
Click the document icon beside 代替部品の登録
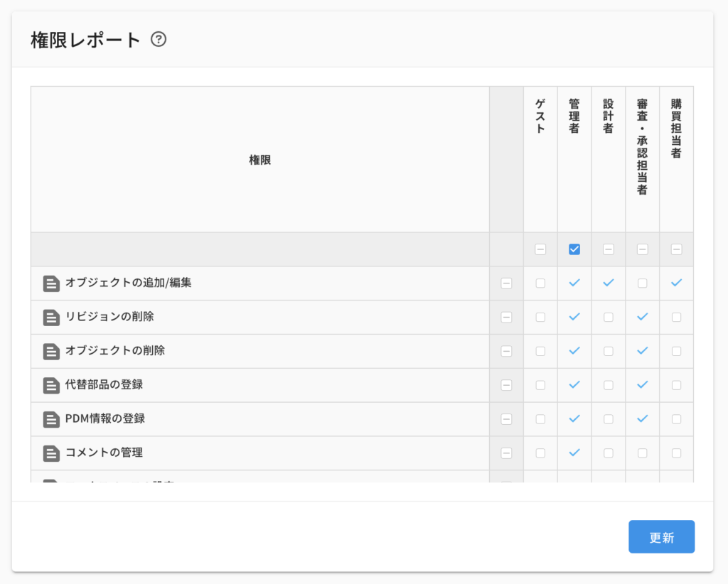tap(50, 385)
